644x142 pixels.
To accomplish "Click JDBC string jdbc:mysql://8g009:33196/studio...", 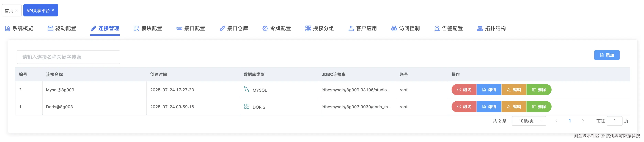I will pos(356,90).
